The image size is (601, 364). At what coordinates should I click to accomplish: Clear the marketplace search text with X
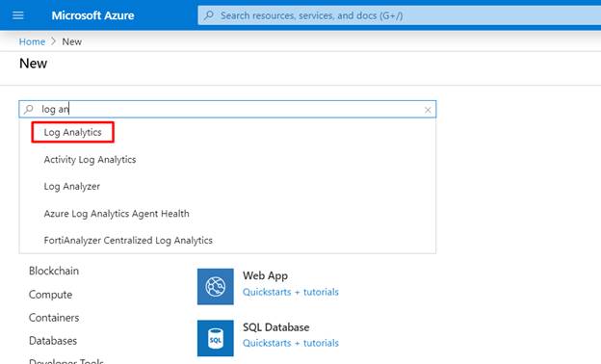pyautogui.click(x=428, y=110)
